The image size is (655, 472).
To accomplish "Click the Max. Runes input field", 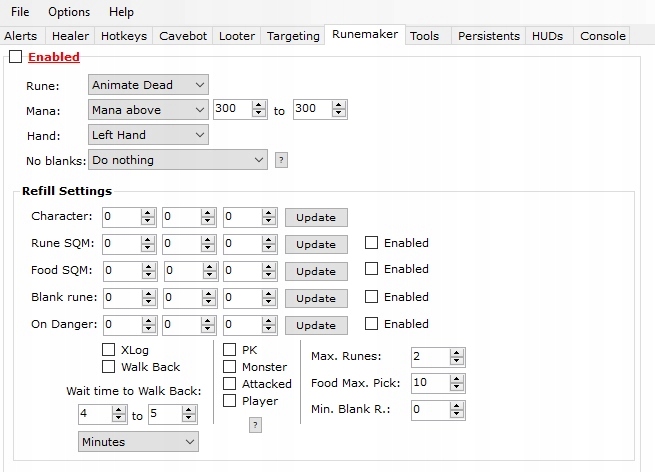I will [x=431, y=357].
